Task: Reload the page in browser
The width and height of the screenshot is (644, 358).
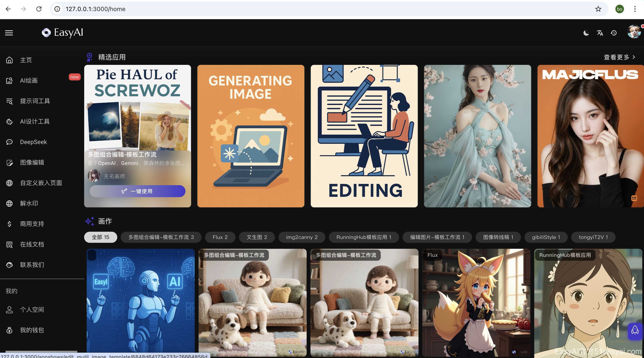Action: [x=39, y=9]
